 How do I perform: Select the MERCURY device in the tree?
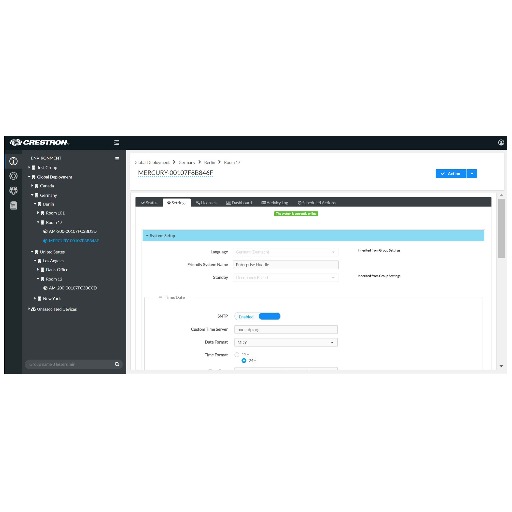[71, 241]
